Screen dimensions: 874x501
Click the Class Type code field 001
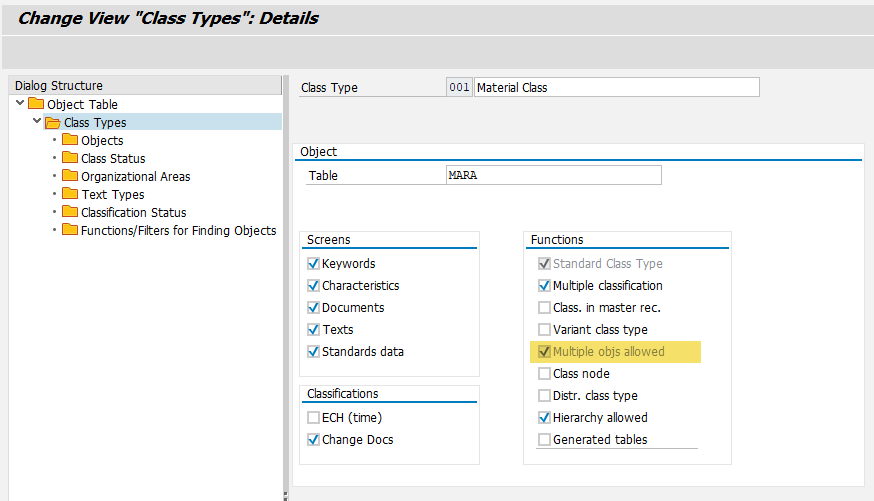(x=459, y=87)
